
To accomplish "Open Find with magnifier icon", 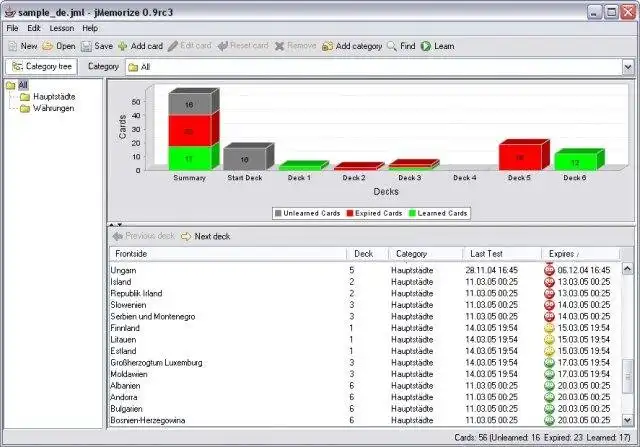I will (392, 46).
